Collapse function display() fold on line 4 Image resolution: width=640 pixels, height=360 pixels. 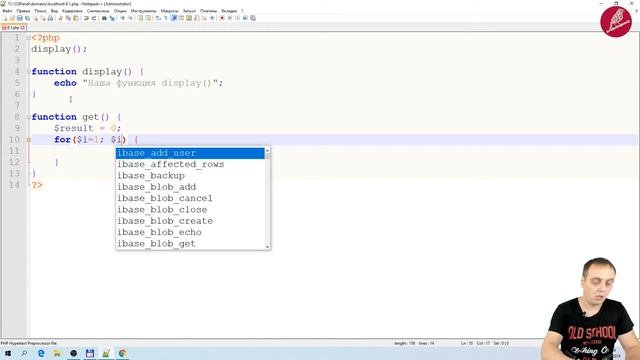pos(29,72)
